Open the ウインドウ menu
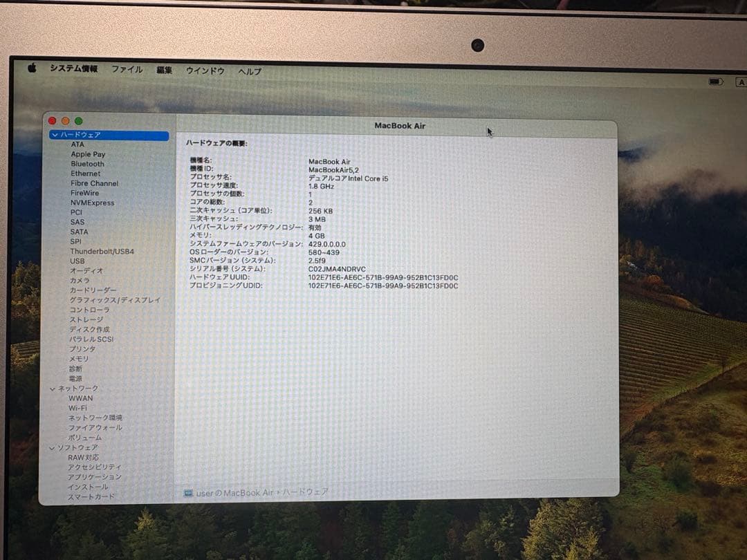Screen dimensions: 747x560 click(205, 71)
